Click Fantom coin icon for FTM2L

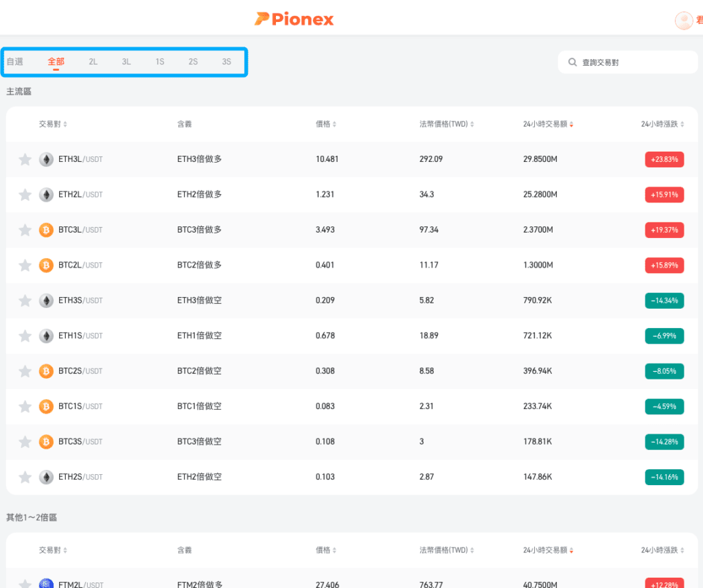click(46, 585)
